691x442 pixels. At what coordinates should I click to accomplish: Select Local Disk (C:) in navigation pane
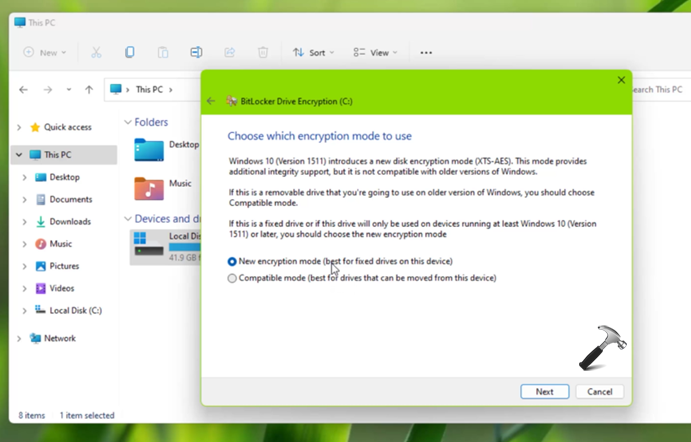tap(75, 311)
